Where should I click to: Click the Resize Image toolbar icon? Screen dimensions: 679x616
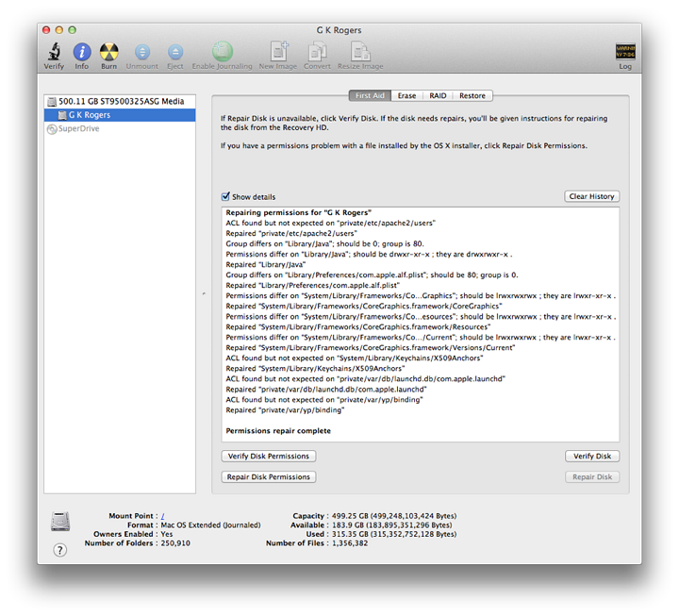[360, 51]
